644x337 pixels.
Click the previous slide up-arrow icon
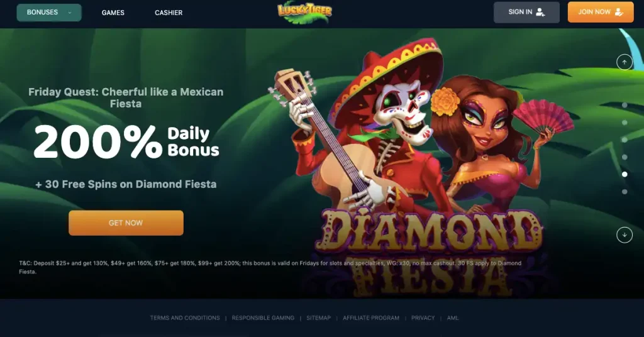click(625, 62)
